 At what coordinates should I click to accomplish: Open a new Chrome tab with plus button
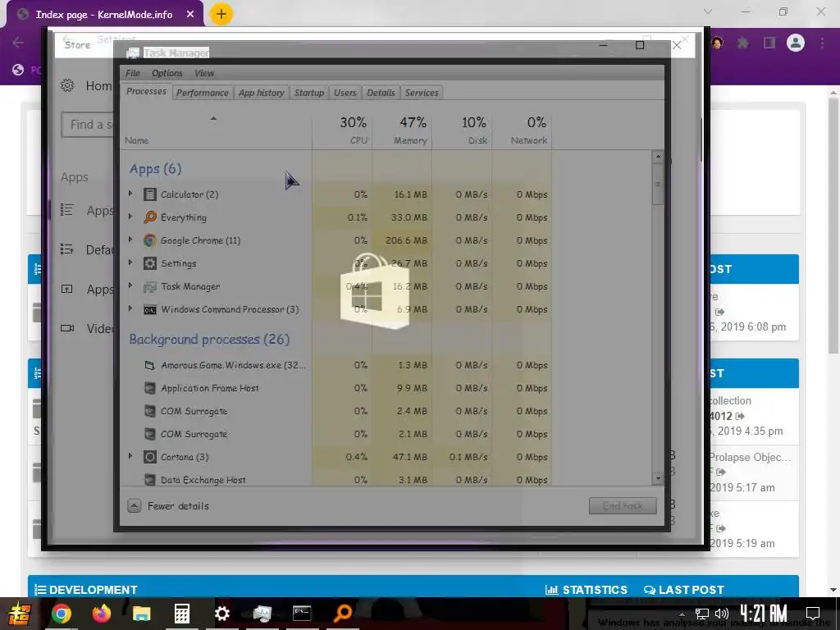coord(221,15)
